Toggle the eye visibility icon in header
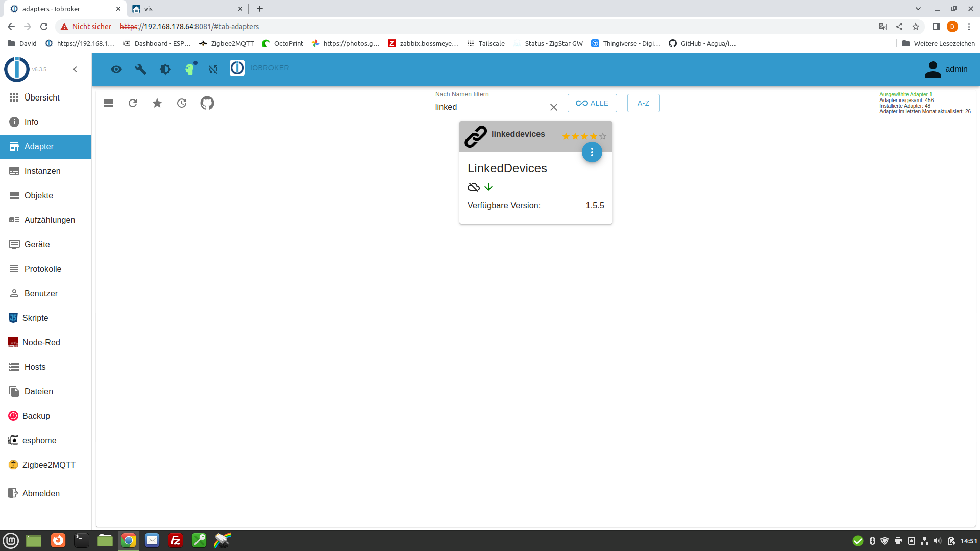This screenshot has width=980, height=551. (116, 69)
